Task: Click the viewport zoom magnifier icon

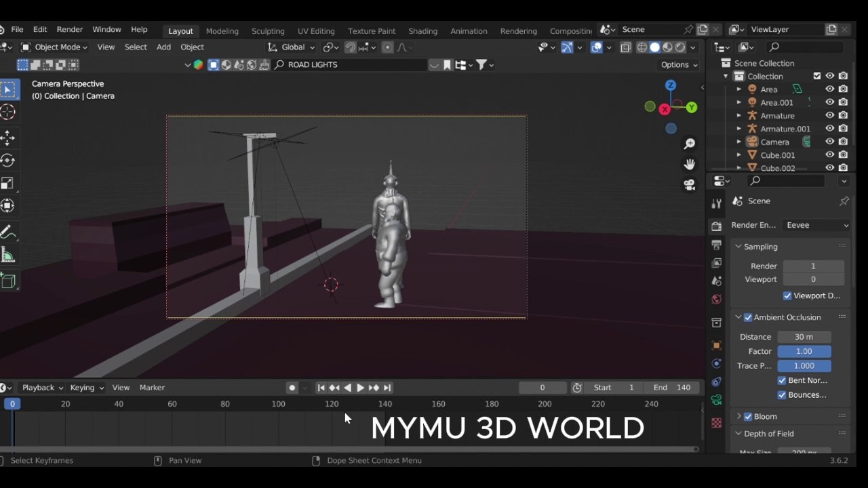Action: pyautogui.click(x=690, y=144)
